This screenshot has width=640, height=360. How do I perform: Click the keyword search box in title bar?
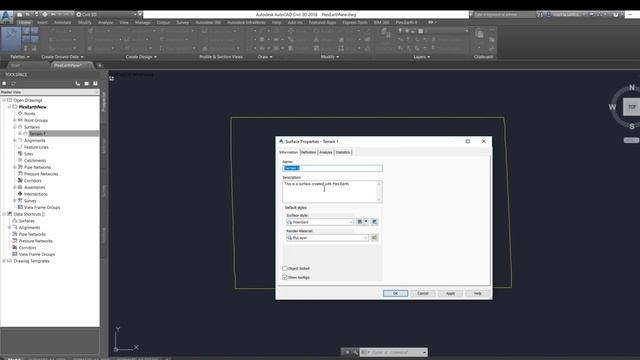pos(504,15)
